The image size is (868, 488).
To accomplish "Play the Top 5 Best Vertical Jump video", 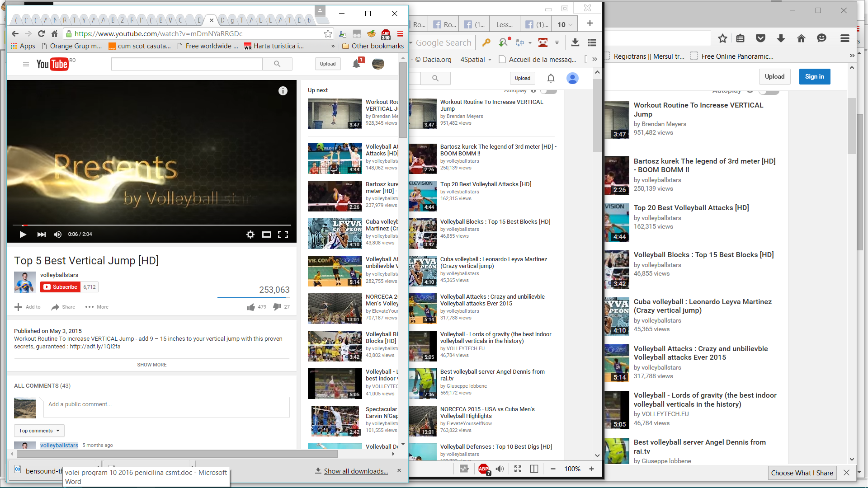I will tap(23, 235).
